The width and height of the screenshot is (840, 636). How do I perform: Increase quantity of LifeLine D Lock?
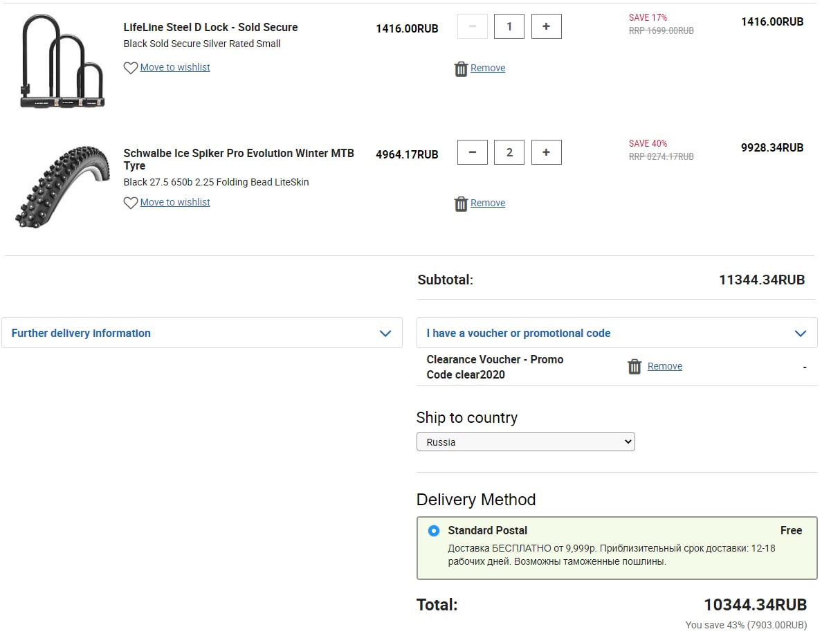(547, 26)
